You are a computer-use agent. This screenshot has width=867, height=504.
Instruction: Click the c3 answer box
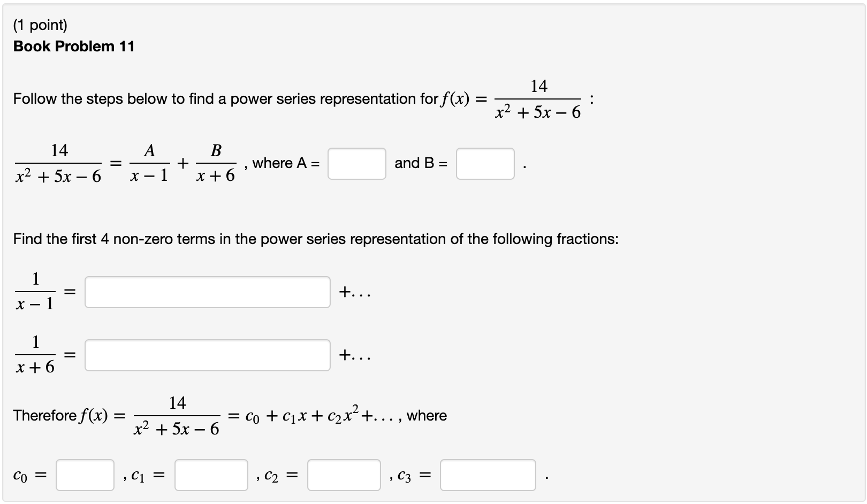point(488,474)
